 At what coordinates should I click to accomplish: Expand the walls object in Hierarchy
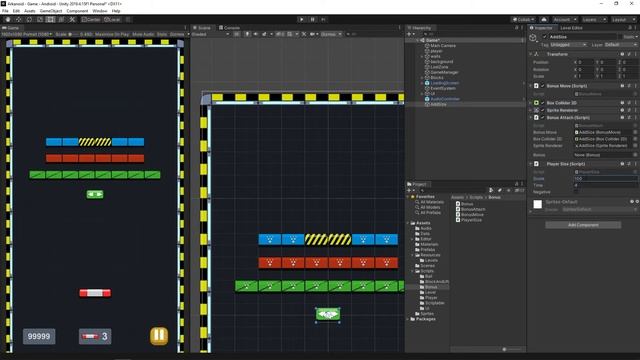pyautogui.click(x=422, y=56)
